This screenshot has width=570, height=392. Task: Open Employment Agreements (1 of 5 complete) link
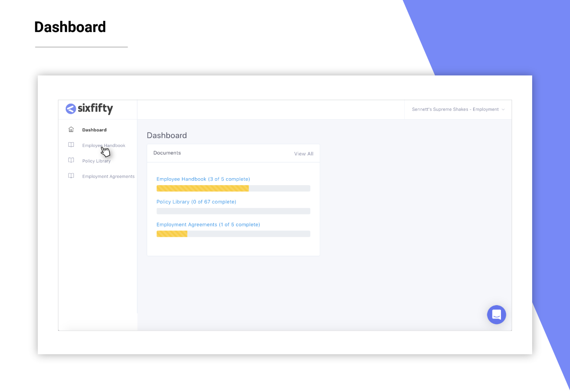pos(208,225)
